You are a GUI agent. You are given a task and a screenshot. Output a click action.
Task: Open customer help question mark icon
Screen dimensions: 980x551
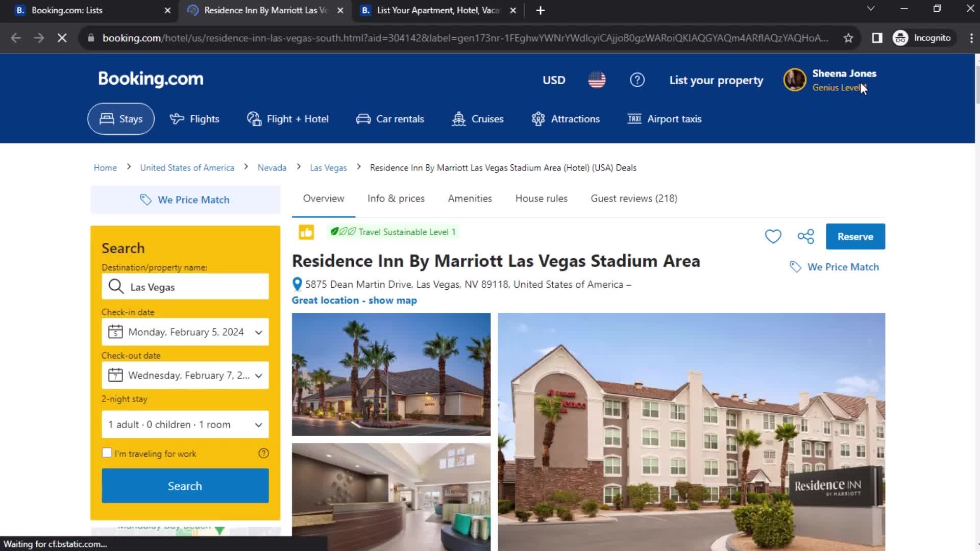[637, 80]
